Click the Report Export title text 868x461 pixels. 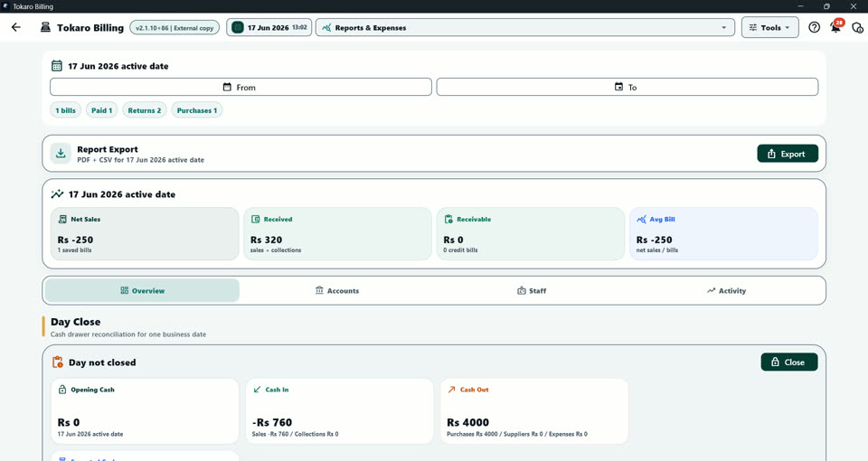108,149
